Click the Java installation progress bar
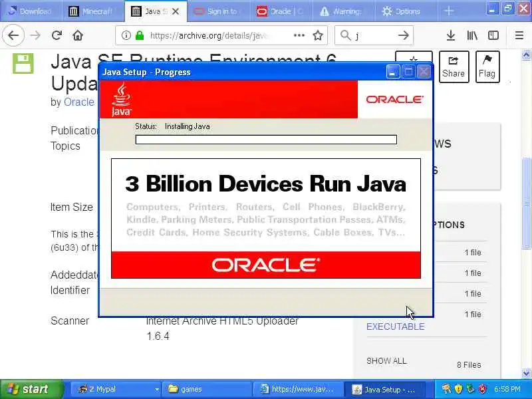 point(266,140)
